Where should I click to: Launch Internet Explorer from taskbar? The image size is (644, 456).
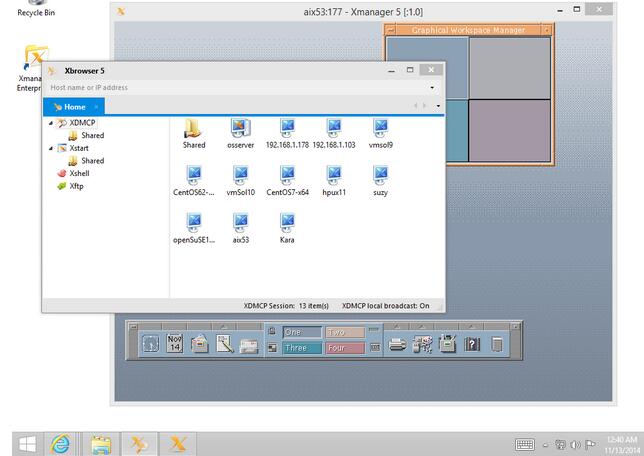pos(60,444)
